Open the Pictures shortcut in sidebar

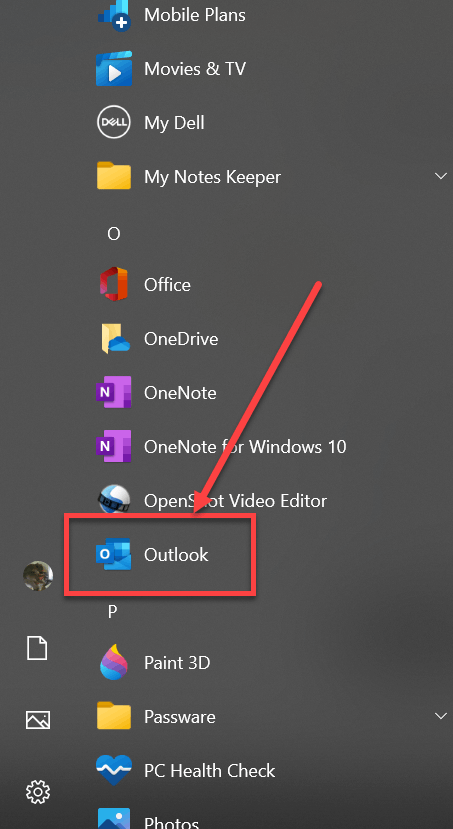[38, 720]
